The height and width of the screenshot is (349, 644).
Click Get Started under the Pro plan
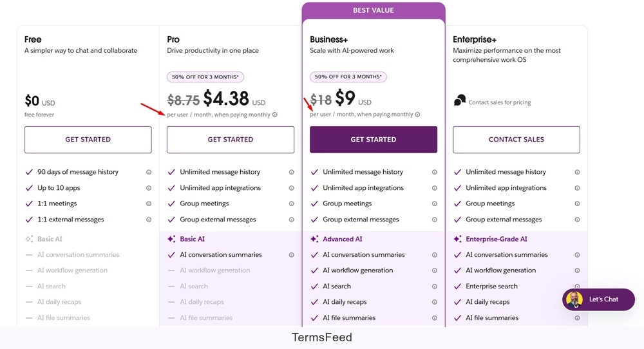(x=231, y=140)
